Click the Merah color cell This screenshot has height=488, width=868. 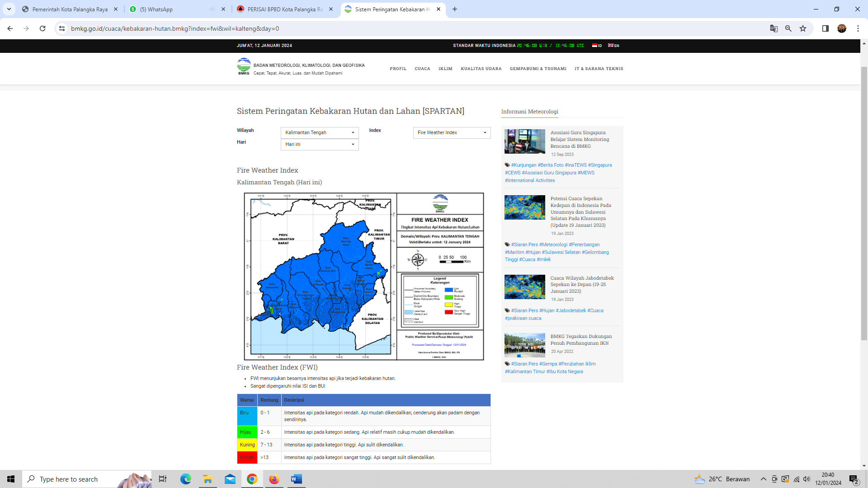247,458
